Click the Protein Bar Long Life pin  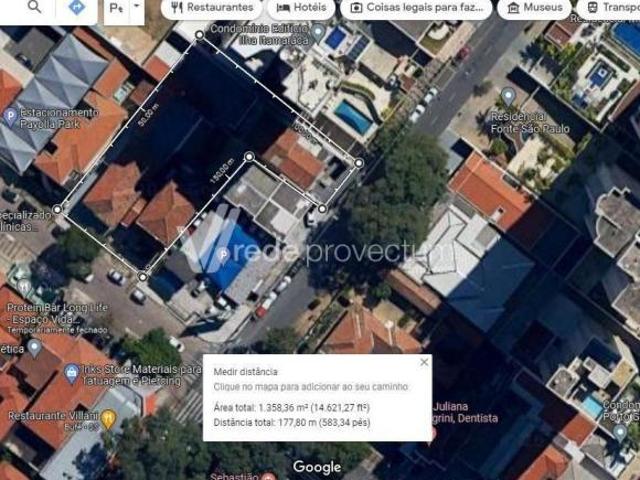coord(24,286)
